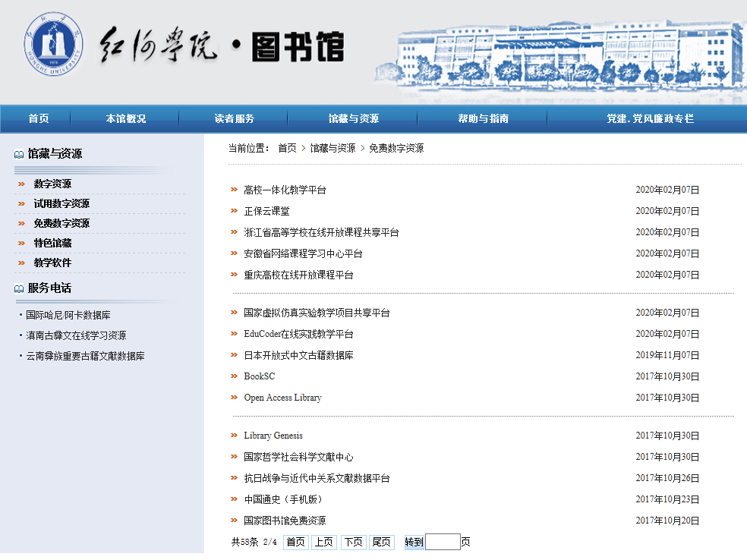Open 国际哈尼/阿卡数据库 sidebar link
This screenshot has width=747, height=560.
[68, 315]
